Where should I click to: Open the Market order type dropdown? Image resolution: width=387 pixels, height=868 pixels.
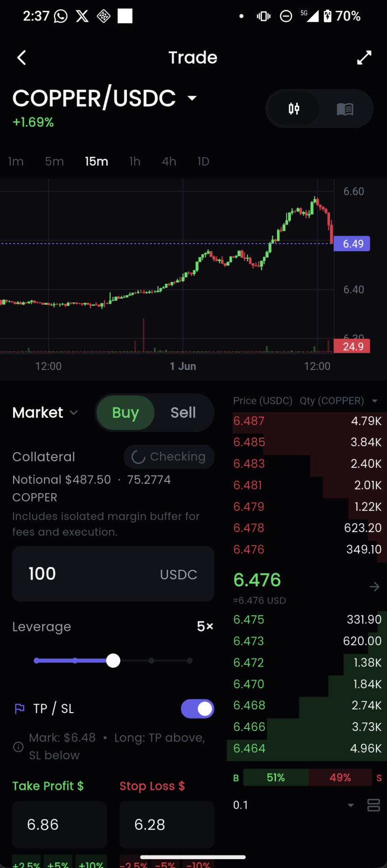click(x=45, y=413)
